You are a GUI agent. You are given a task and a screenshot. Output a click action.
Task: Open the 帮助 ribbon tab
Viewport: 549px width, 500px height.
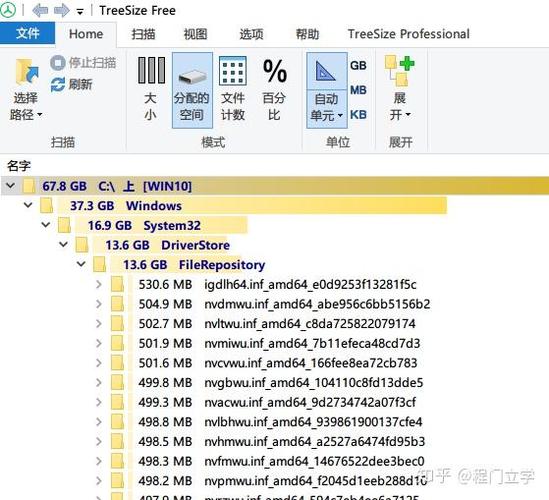(x=307, y=34)
